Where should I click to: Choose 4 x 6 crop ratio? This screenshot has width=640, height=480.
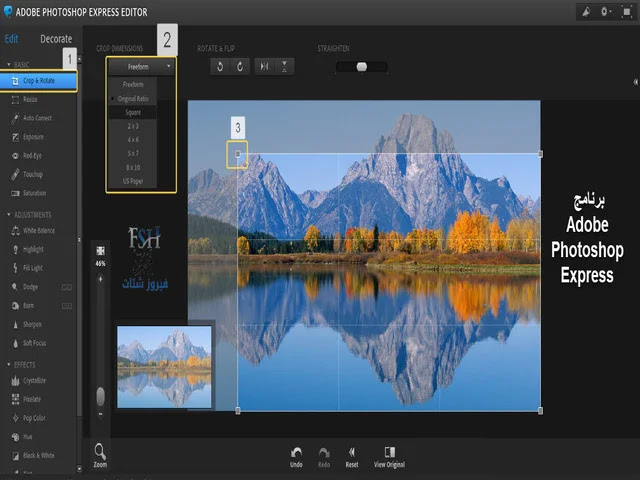133,140
